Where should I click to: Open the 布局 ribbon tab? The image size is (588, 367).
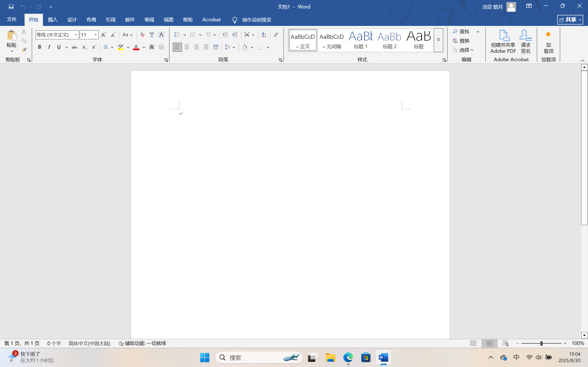tap(91, 20)
